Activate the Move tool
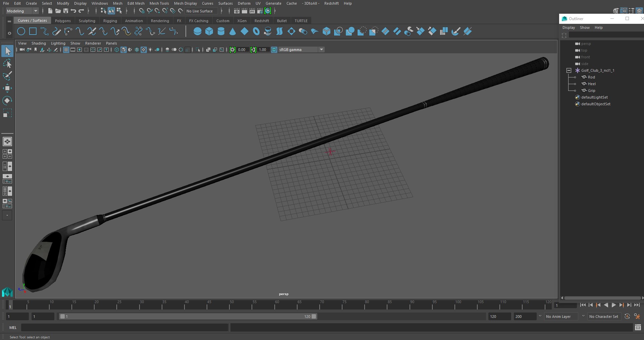This screenshot has height=340, width=644. (x=7, y=88)
